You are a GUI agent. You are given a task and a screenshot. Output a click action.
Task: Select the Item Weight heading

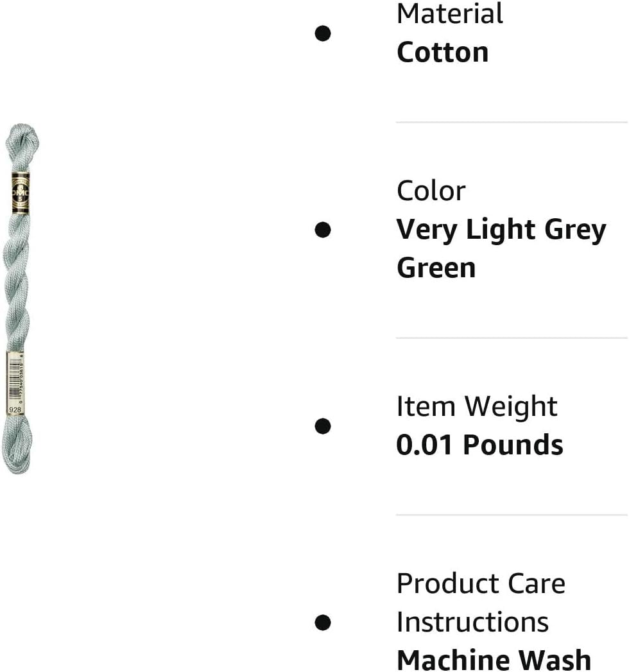pyautogui.click(x=477, y=407)
